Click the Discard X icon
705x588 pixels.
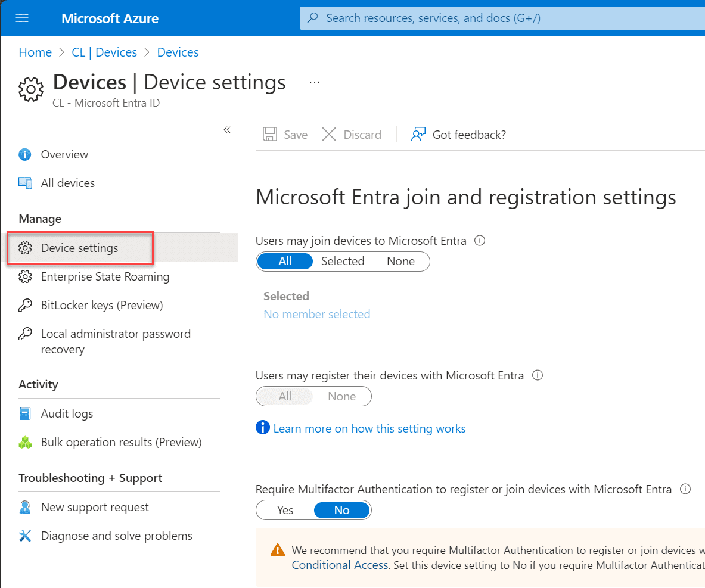pyautogui.click(x=329, y=135)
